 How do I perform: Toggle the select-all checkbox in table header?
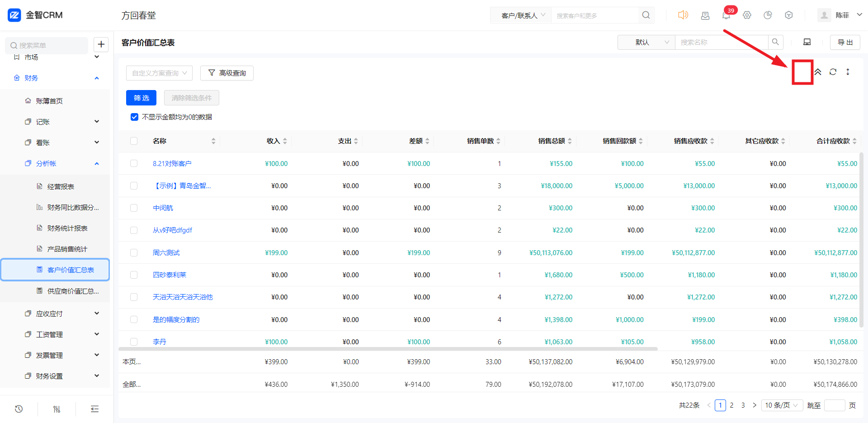coord(134,141)
